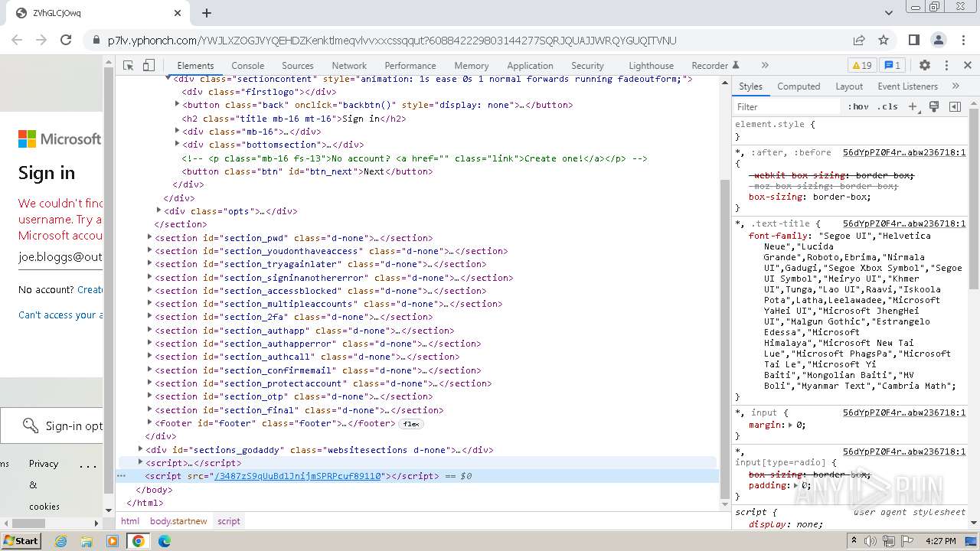Expand the section_pwd node
980x551 pixels.
(x=150, y=237)
